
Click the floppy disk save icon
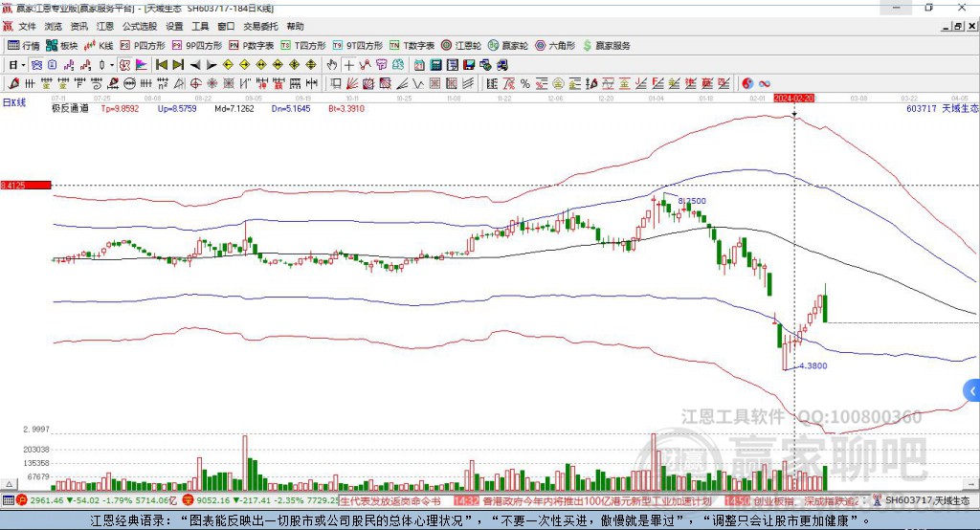(x=469, y=65)
